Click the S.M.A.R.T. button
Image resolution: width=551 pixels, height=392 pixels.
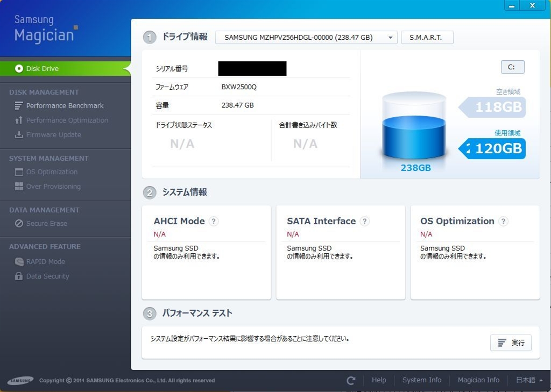pyautogui.click(x=427, y=37)
